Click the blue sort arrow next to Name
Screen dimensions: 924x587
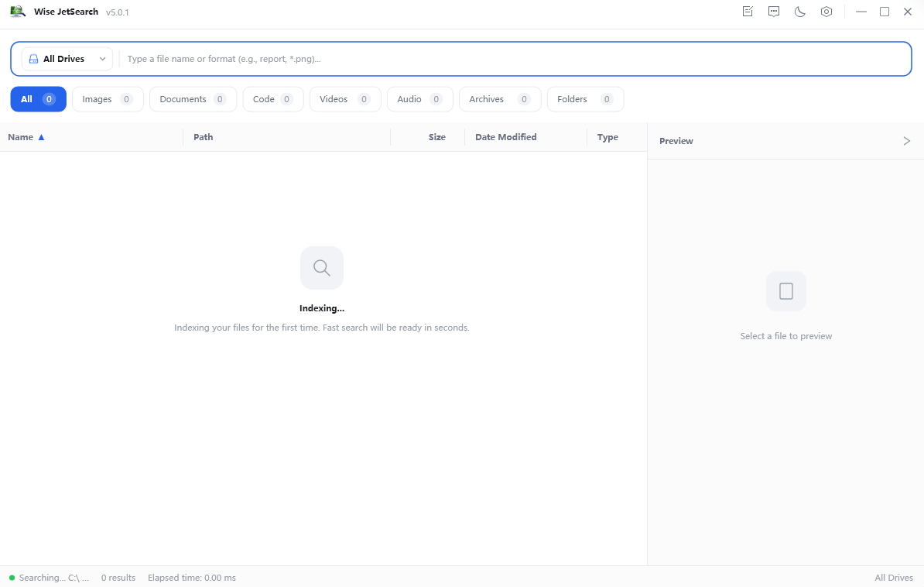point(41,138)
